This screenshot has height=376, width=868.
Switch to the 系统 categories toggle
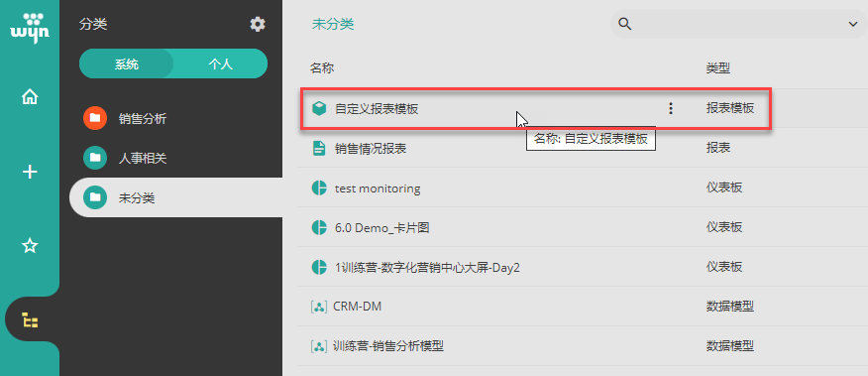(127, 63)
